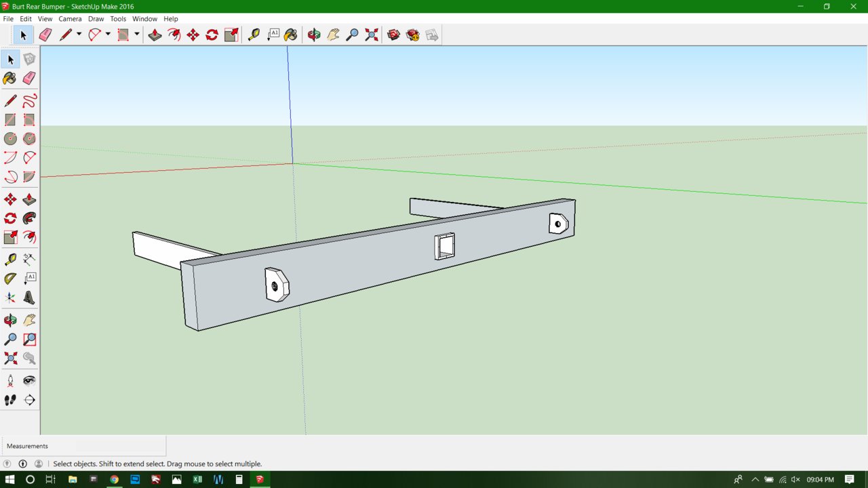Image resolution: width=868 pixels, height=488 pixels.
Task: Open the Draw menu
Action: [96, 19]
